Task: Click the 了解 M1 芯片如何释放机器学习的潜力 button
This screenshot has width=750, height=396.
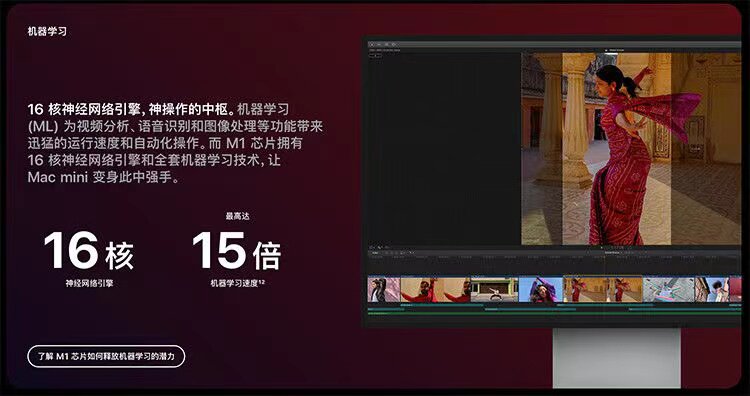Action: (106, 356)
